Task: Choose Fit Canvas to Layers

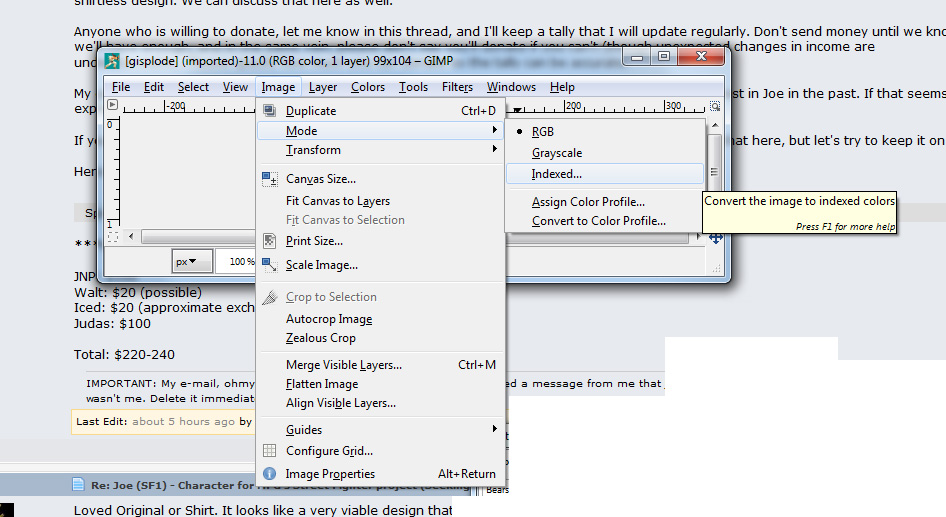Action: click(x=380, y=201)
